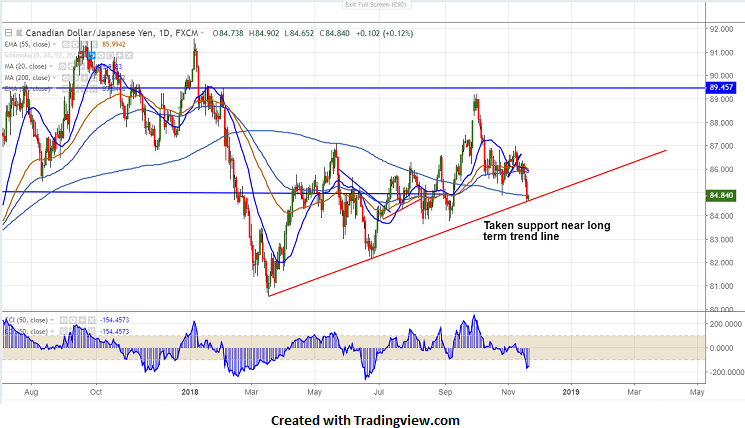Toggle visibility eye of MA (20, close)
The width and height of the screenshot is (745, 428).
click(62, 67)
